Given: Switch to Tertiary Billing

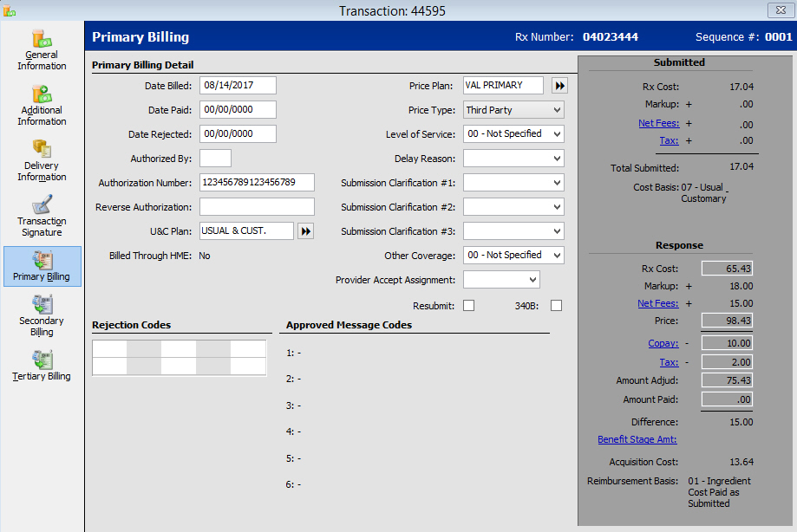Looking at the screenshot, I should pos(41,367).
